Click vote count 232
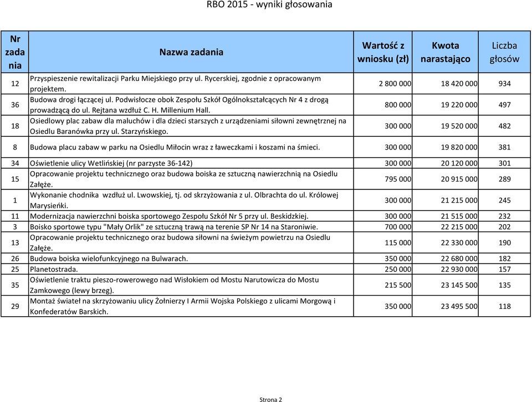 pos(504,216)
